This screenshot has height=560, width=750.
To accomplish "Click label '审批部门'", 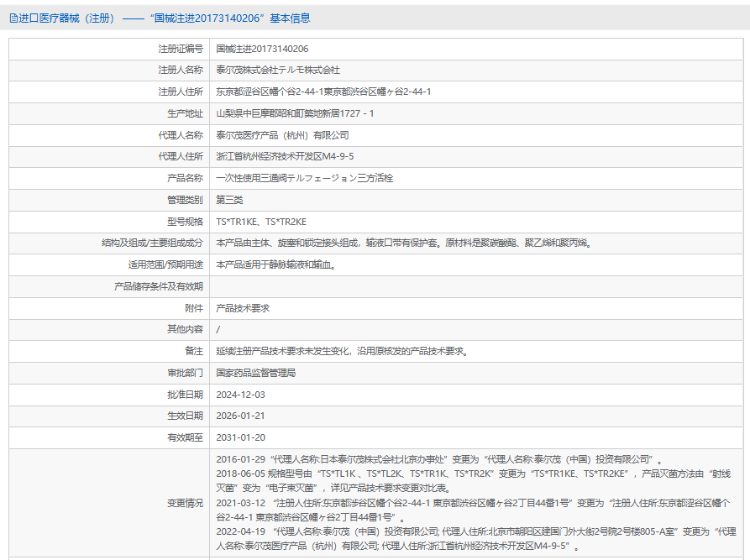I will [x=185, y=373].
